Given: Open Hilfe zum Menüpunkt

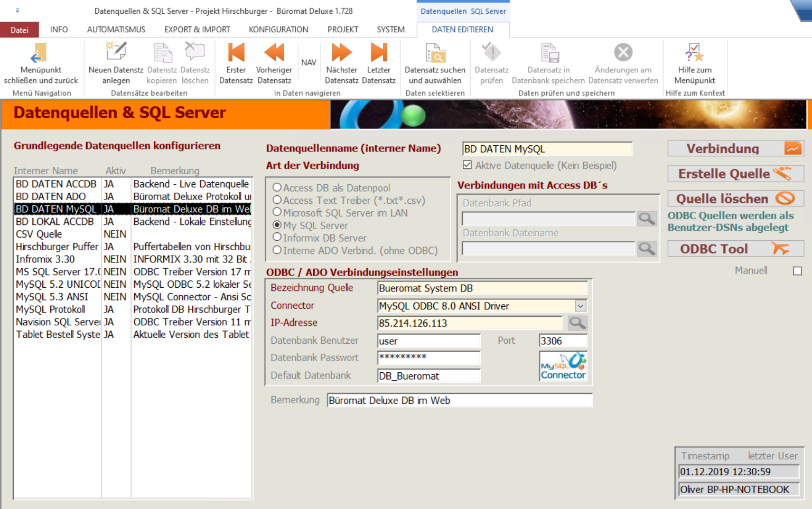Looking at the screenshot, I should 694,53.
